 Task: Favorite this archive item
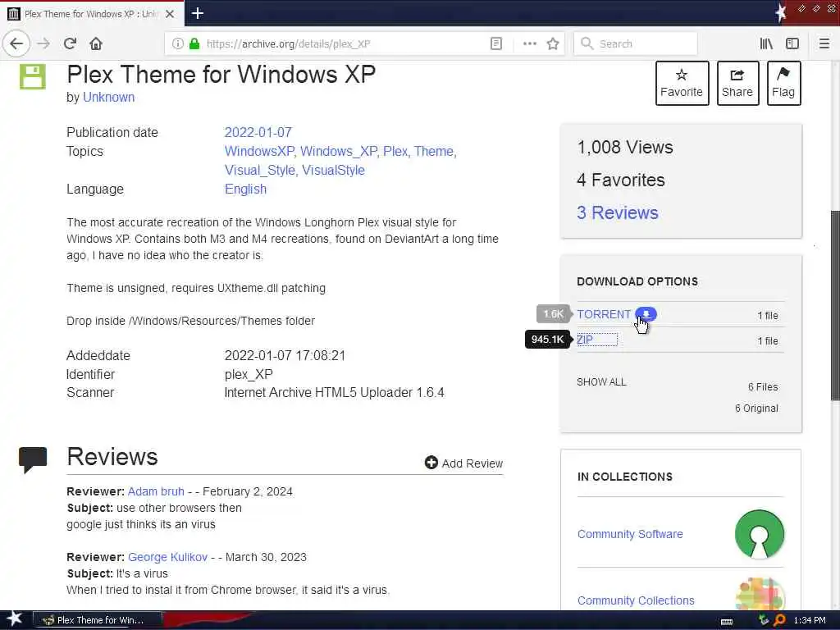[x=682, y=83]
